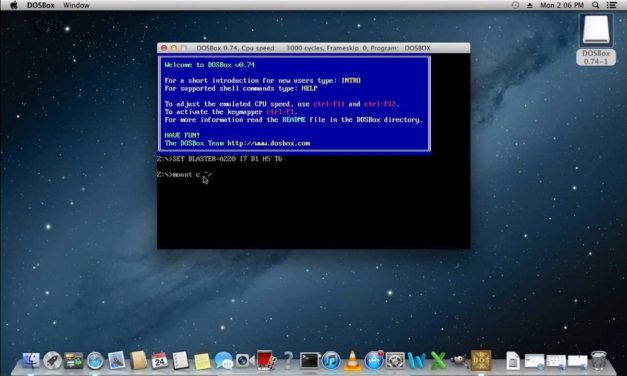Open System Preferences gear icon
This screenshot has height=376, width=627.
[395, 360]
